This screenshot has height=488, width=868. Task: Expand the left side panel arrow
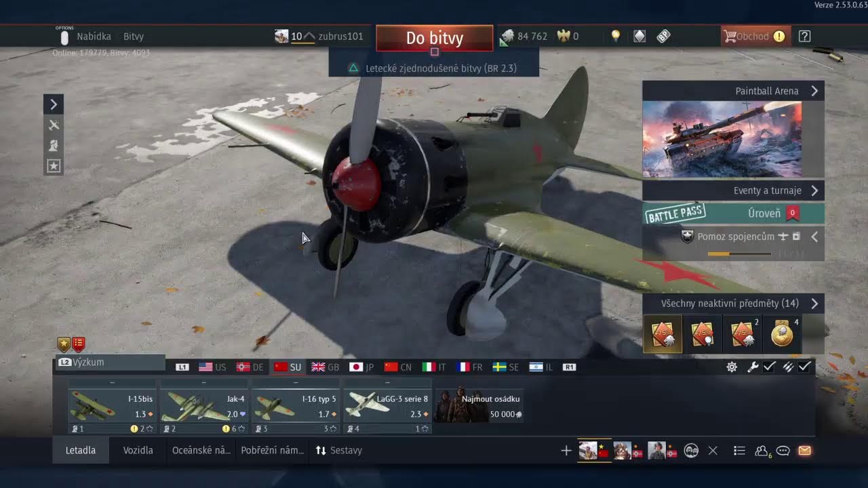(x=54, y=104)
